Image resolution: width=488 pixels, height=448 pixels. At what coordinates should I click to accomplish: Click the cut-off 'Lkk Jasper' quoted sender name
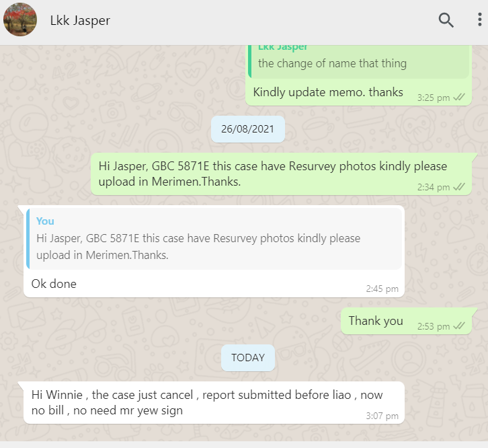pyautogui.click(x=282, y=48)
